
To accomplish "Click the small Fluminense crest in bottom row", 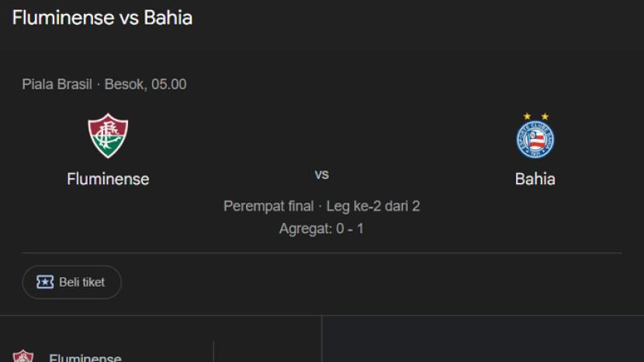I will tap(23, 357).
